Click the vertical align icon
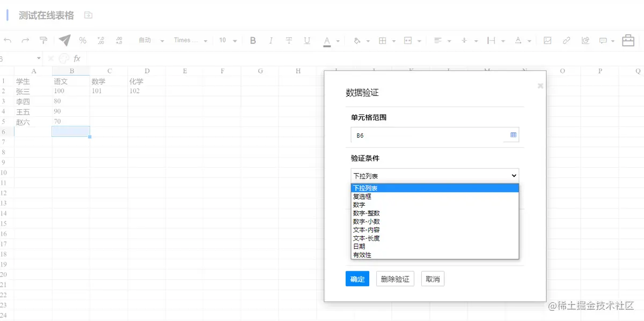 [x=464, y=41]
